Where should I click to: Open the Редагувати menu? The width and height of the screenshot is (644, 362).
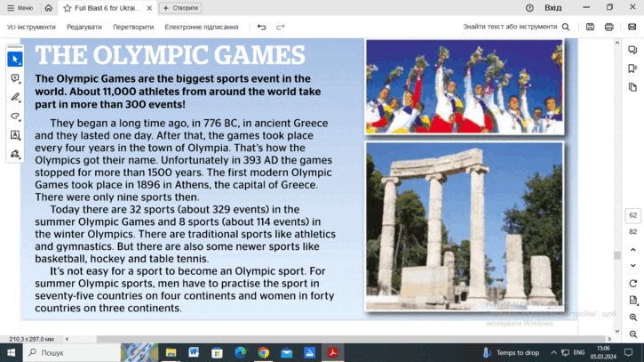click(84, 27)
